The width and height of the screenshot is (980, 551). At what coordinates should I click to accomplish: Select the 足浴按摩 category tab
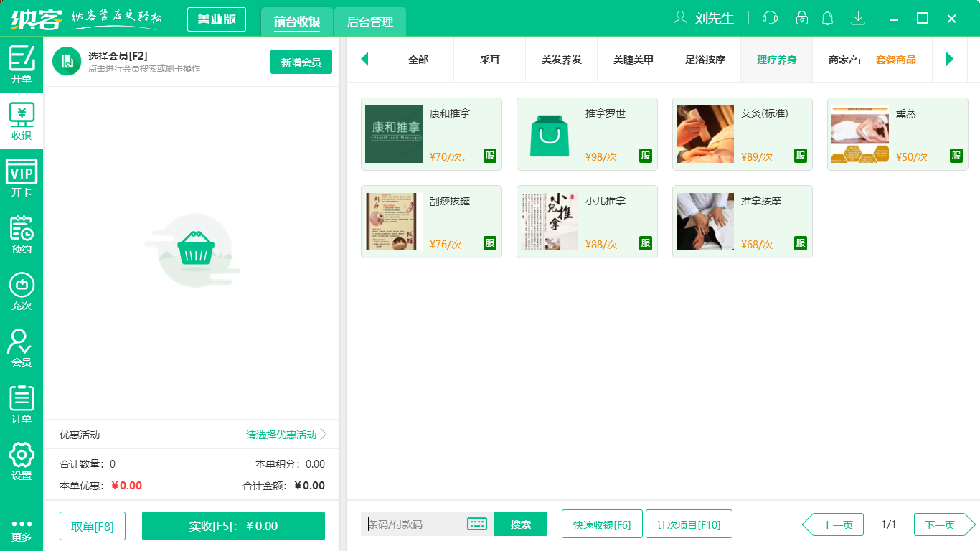click(705, 60)
